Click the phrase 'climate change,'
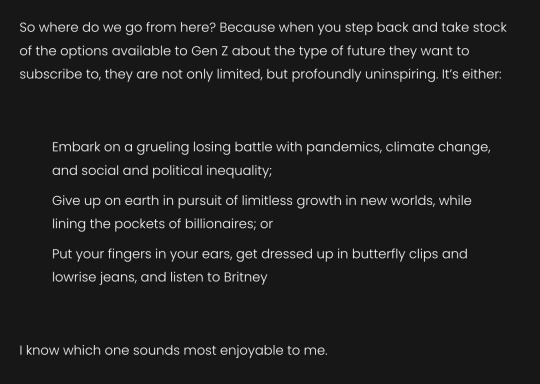 click(438, 147)
